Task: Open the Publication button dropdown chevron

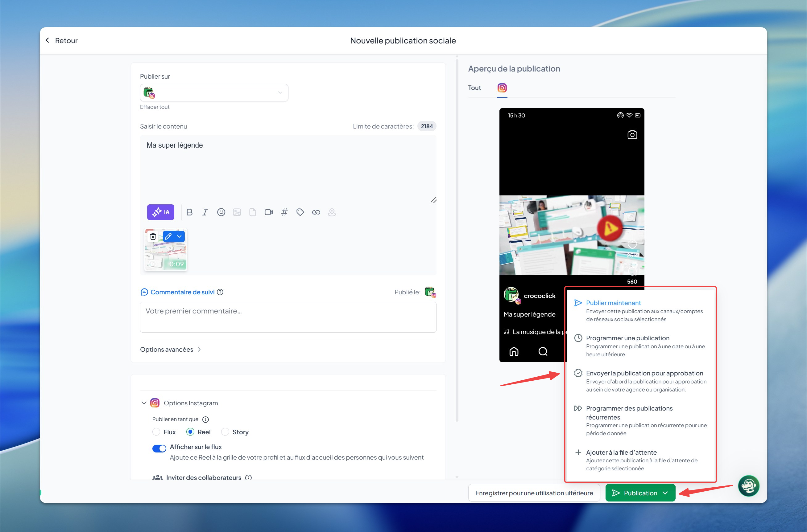Action: pos(665,493)
